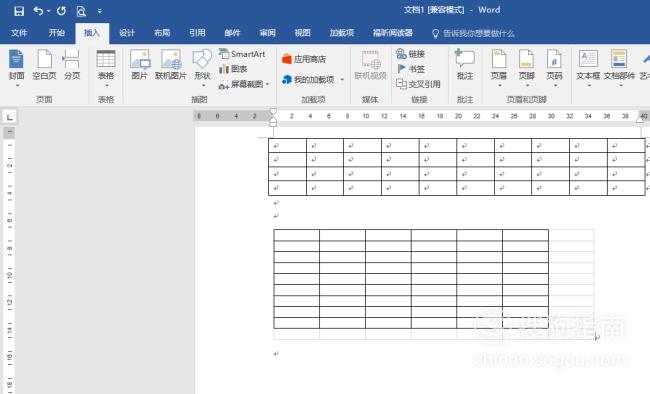Click the Redo/Repeat icon
The width and height of the screenshot is (650, 394).
pyautogui.click(x=61, y=11)
